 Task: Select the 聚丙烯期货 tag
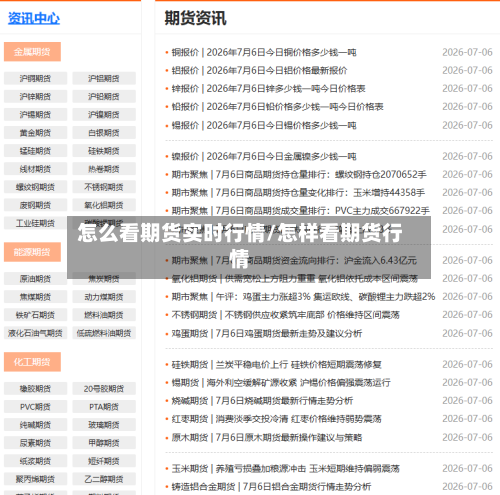tap(35, 479)
